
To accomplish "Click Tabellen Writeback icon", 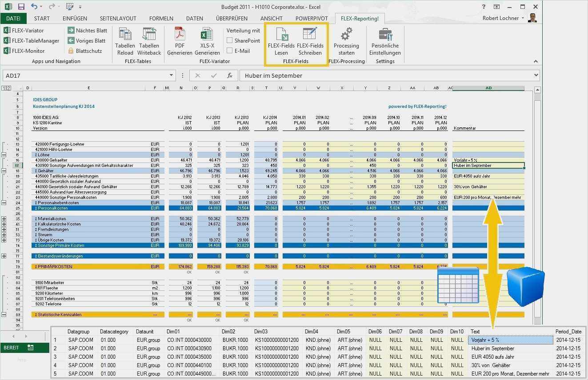I will [149, 35].
